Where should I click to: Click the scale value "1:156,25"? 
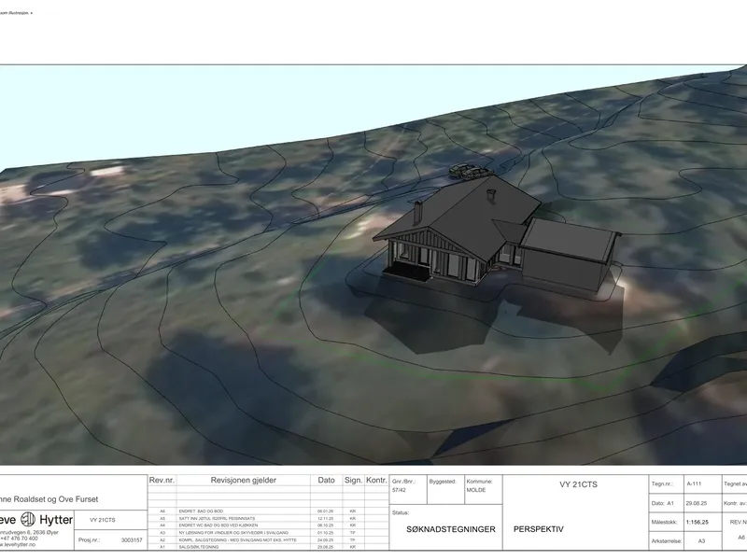[x=697, y=522]
